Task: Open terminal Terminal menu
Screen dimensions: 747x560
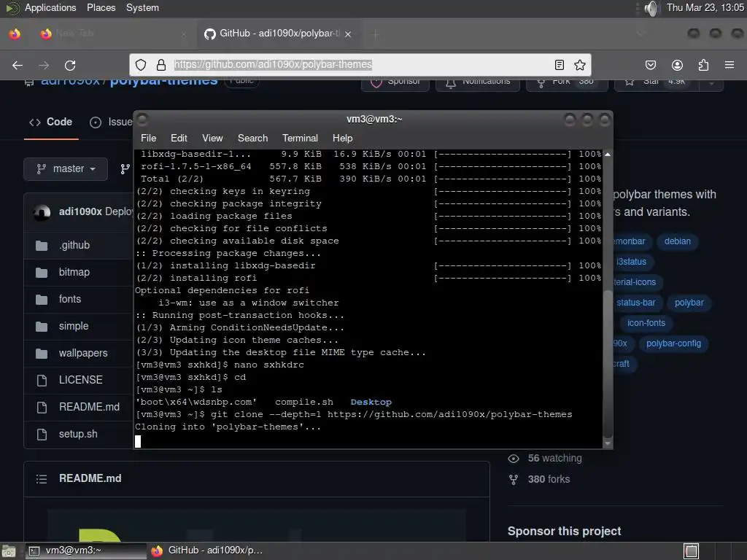Action: pos(300,138)
